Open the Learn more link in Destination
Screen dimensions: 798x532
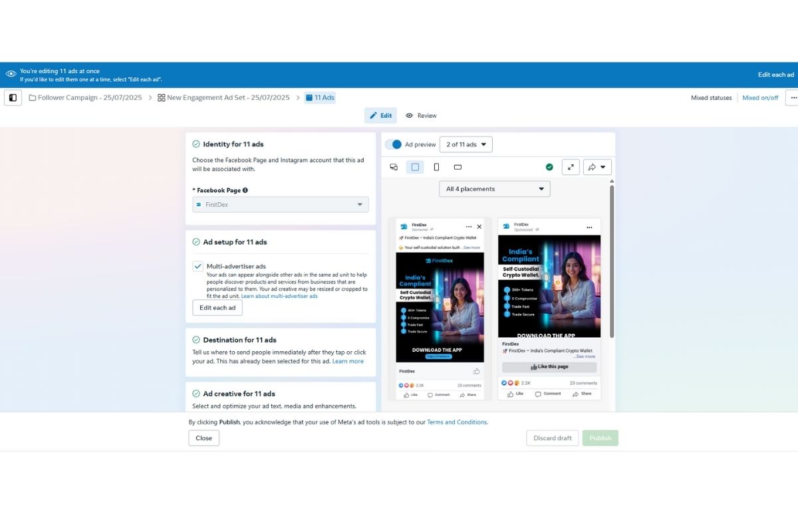(348, 361)
